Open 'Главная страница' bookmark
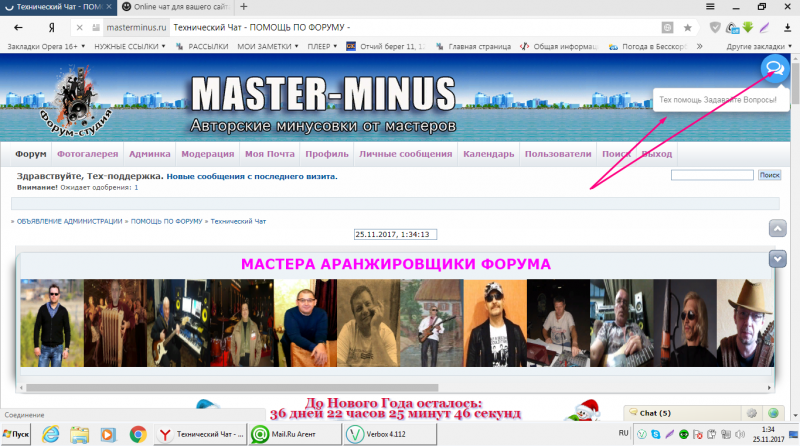 tap(473, 46)
